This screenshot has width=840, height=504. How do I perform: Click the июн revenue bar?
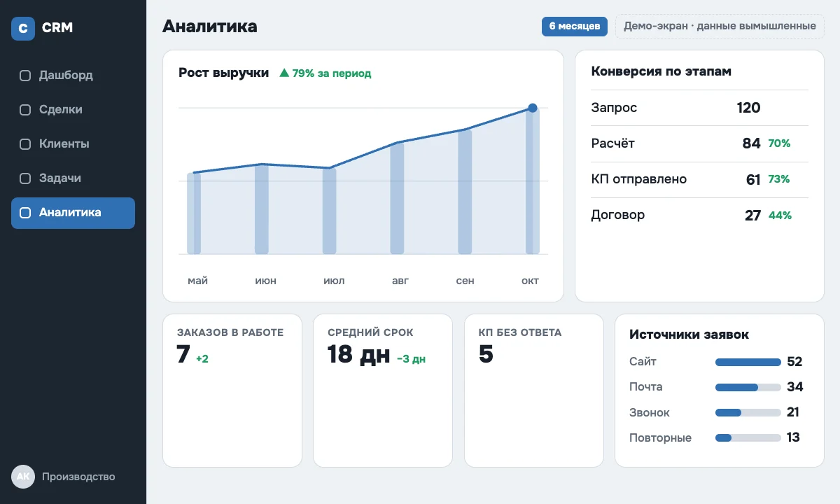click(262, 209)
